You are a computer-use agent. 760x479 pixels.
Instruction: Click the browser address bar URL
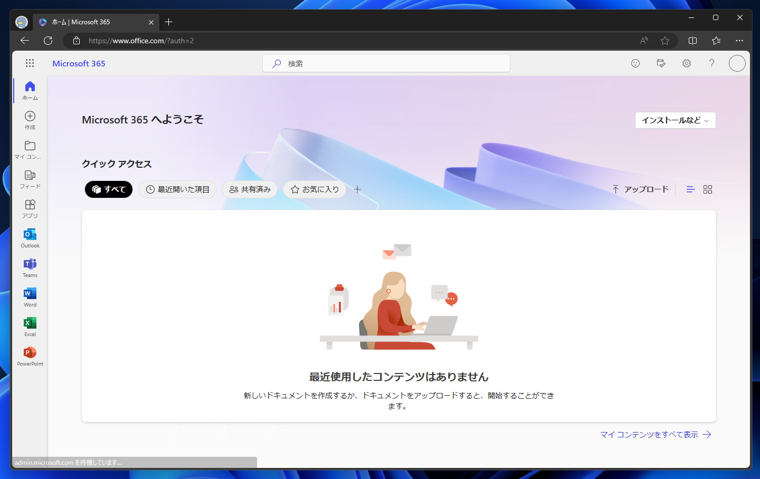(141, 41)
